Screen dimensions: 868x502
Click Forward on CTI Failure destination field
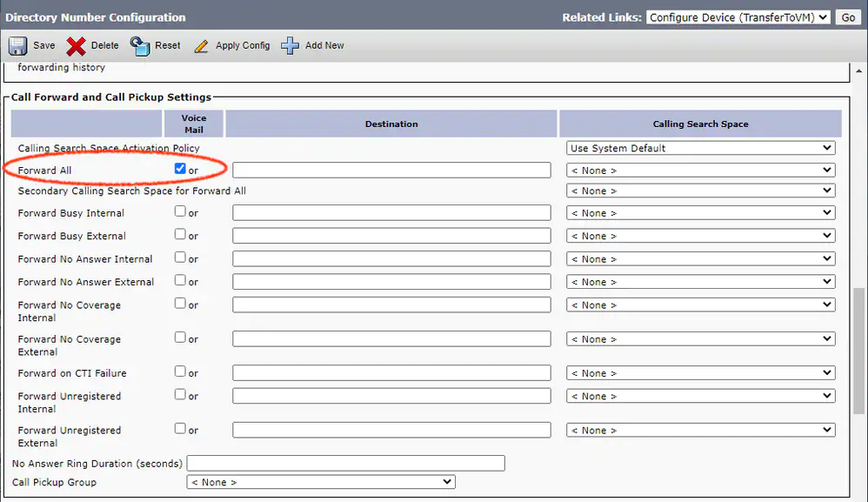click(x=391, y=373)
